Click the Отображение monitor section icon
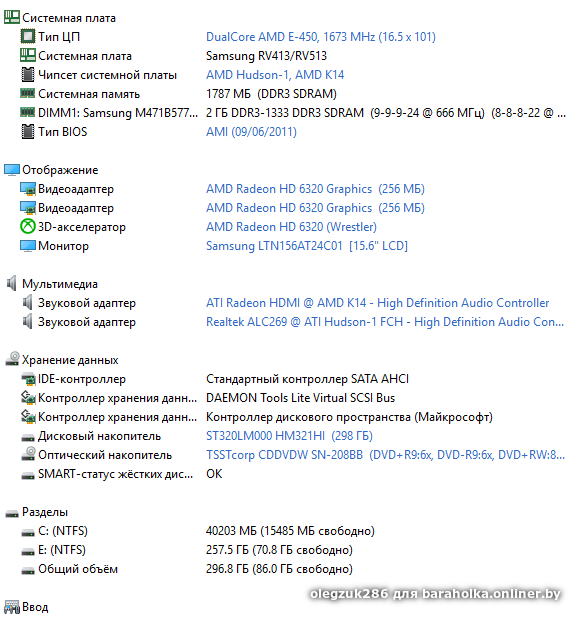The width and height of the screenshot is (584, 617). pyautogui.click(x=12, y=170)
